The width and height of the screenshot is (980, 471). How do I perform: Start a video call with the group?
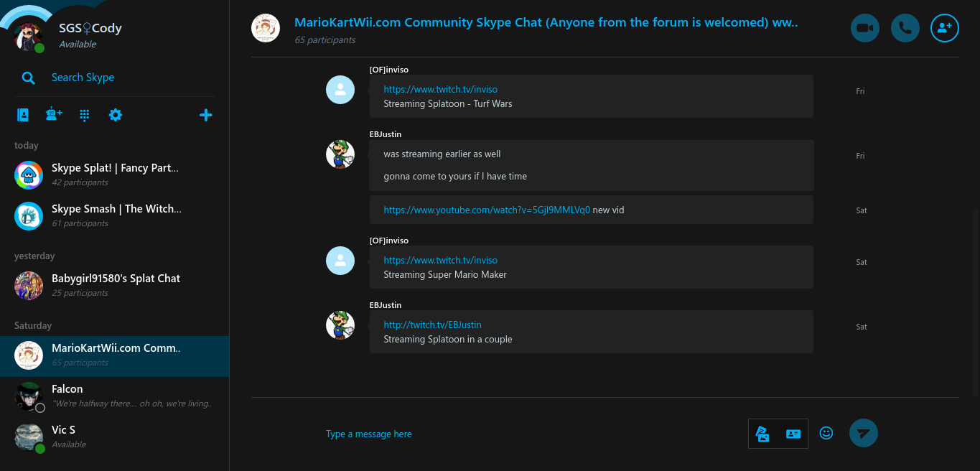point(864,27)
